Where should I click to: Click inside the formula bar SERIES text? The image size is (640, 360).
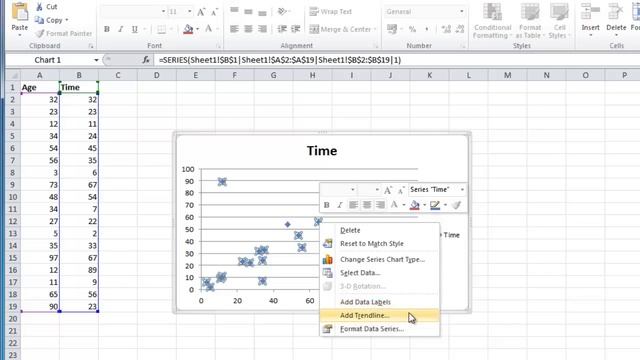pos(280,60)
